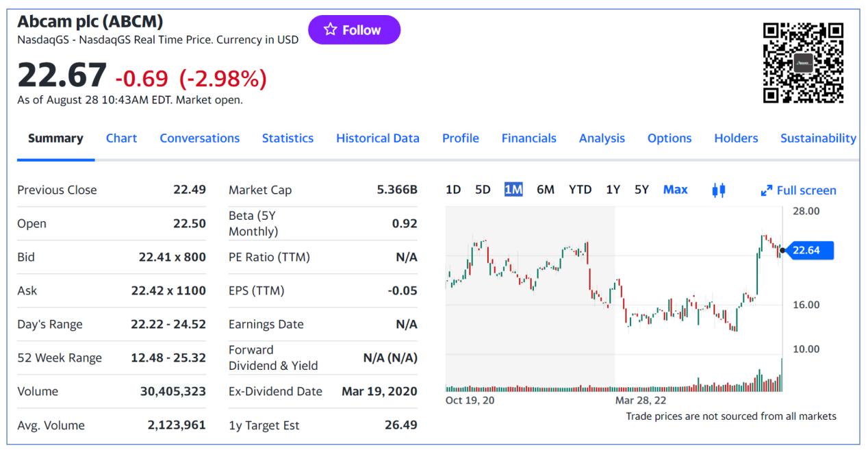The height and width of the screenshot is (450, 868).
Task: Switch to the Holders tab
Action: coord(736,138)
